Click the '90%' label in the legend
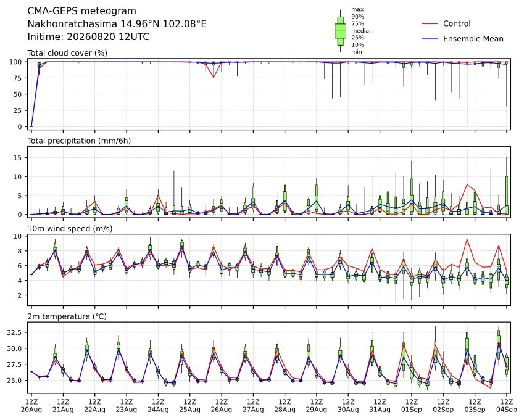The image size is (524, 420). coord(357,17)
